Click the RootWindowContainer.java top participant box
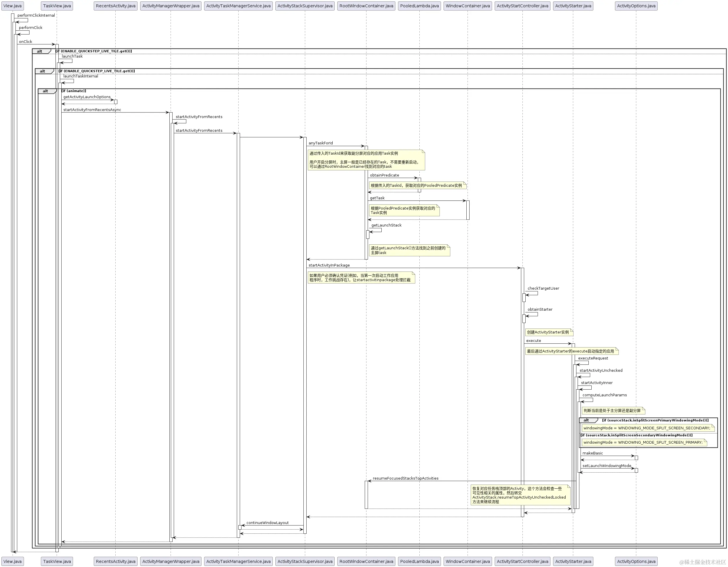The width and height of the screenshot is (728, 567). pyautogui.click(x=366, y=6)
